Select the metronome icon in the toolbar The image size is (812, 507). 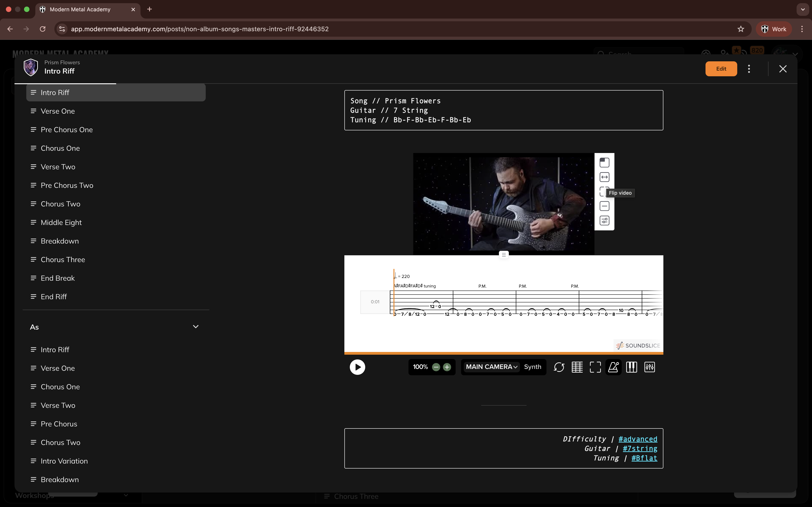click(x=613, y=367)
